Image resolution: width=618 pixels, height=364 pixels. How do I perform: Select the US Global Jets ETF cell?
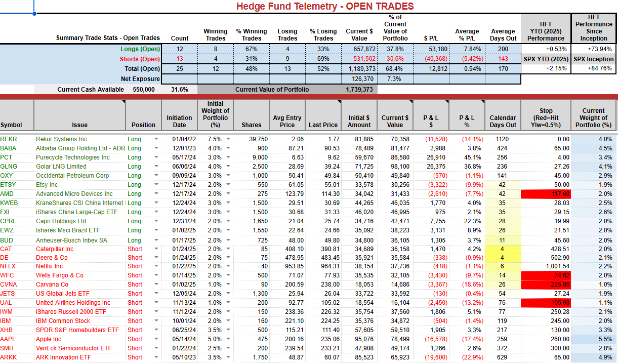(79, 294)
